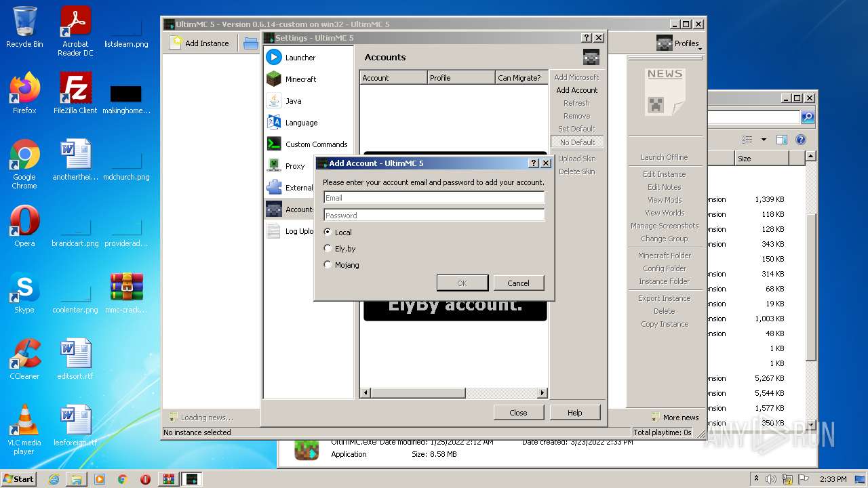Click Chrome icon in taskbar
The height and width of the screenshot is (488, 868).
pyautogui.click(x=123, y=479)
